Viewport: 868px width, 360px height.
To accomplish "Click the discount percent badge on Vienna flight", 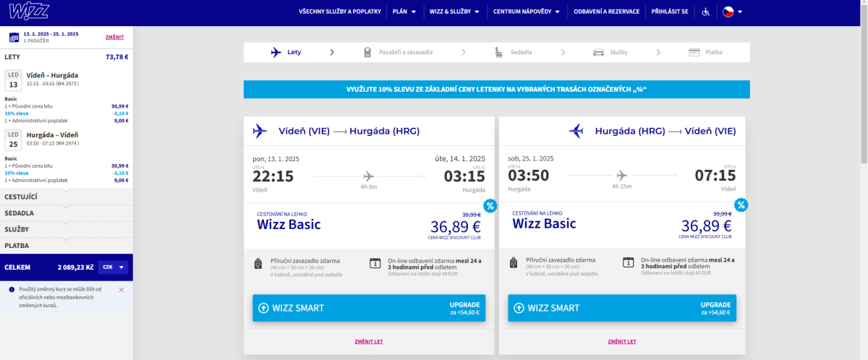I will point(490,205).
